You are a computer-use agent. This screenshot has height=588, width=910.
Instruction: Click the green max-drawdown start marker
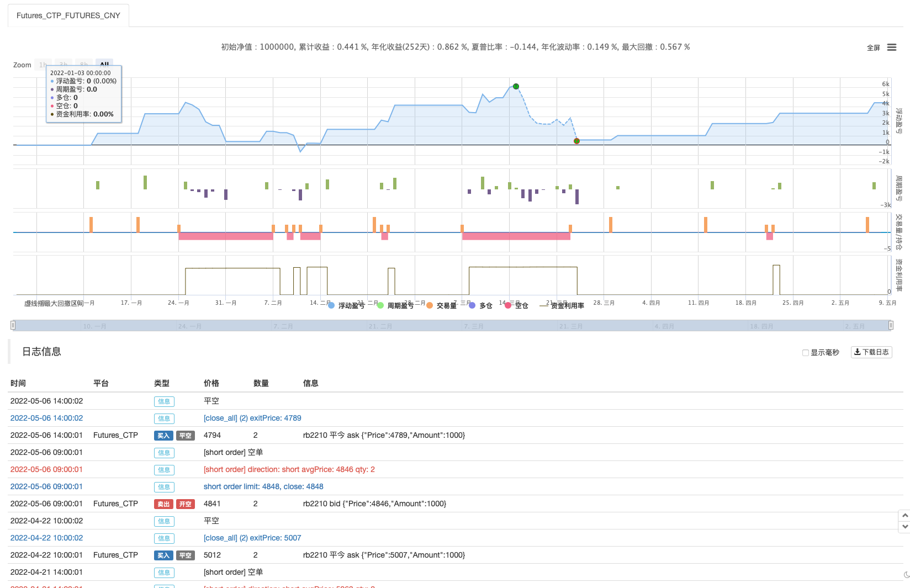point(516,86)
